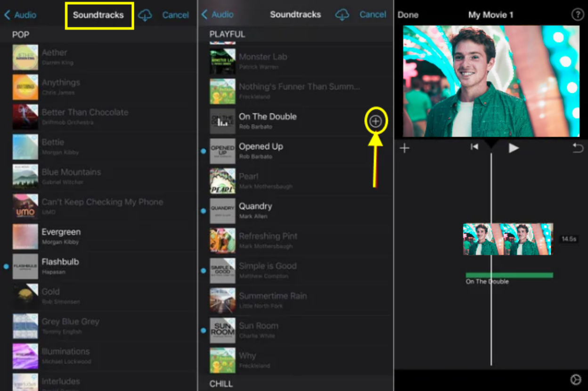Tap Done in the My Movie 1 editor

tap(408, 15)
